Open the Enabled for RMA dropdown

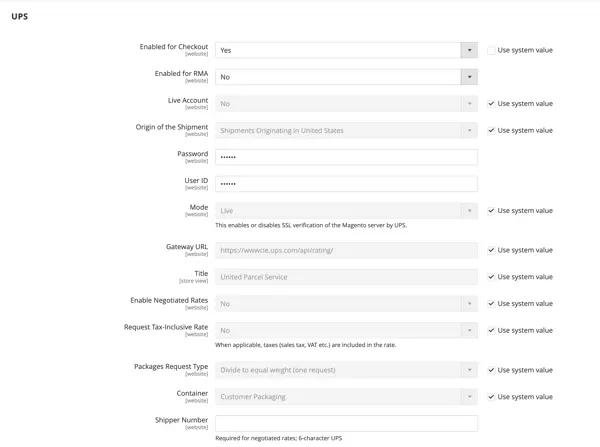346,77
